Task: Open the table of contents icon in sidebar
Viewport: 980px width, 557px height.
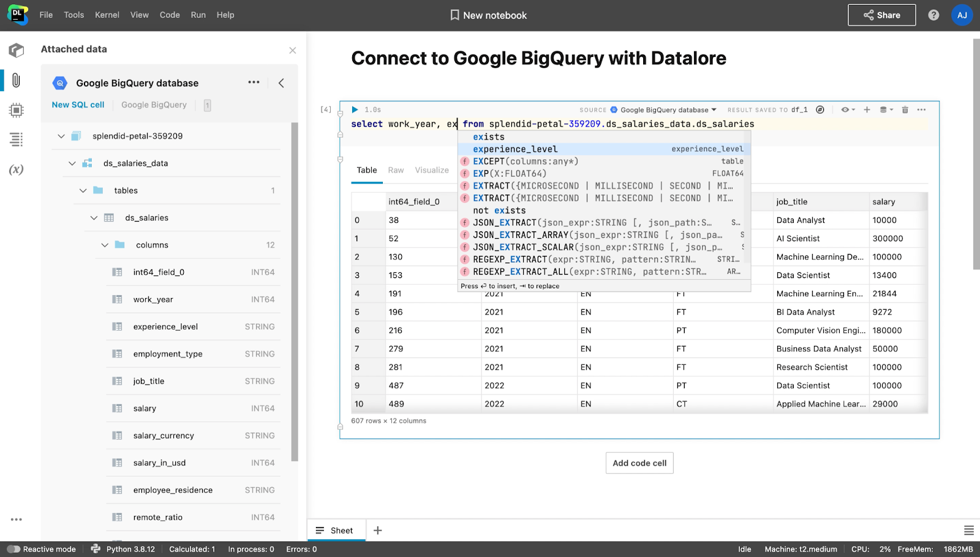Action: (17, 140)
